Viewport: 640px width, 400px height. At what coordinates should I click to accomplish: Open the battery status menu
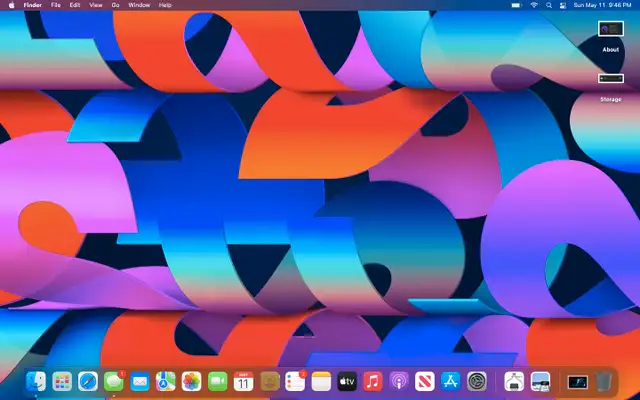click(516, 5)
